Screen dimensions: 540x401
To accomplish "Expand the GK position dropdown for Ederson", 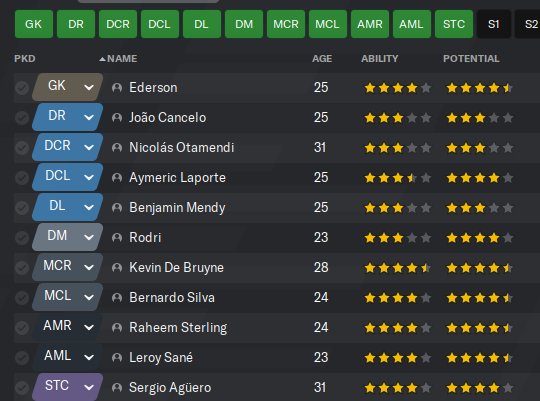I will (x=89, y=87).
